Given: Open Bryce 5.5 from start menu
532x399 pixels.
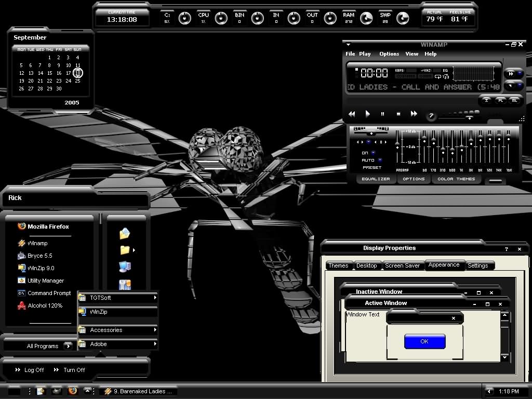Looking at the screenshot, I should click(x=35, y=256).
